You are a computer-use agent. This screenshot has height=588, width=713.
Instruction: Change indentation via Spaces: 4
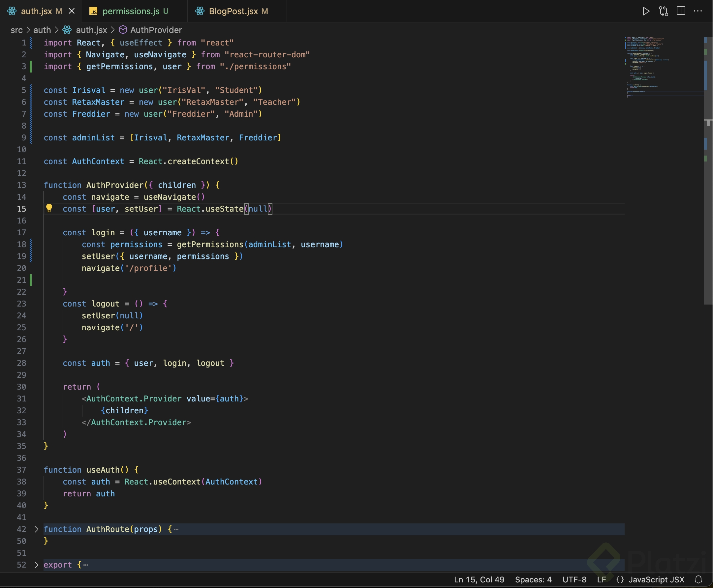pyautogui.click(x=533, y=579)
